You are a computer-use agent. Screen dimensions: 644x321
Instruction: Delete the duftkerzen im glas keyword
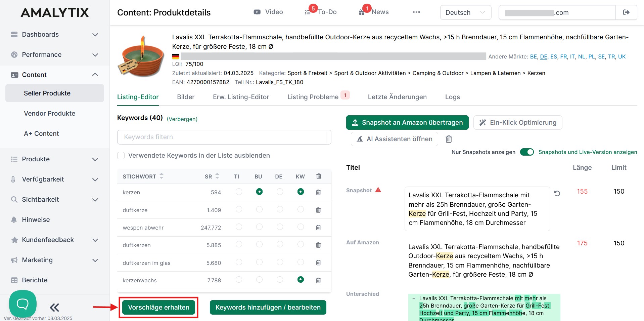318,263
